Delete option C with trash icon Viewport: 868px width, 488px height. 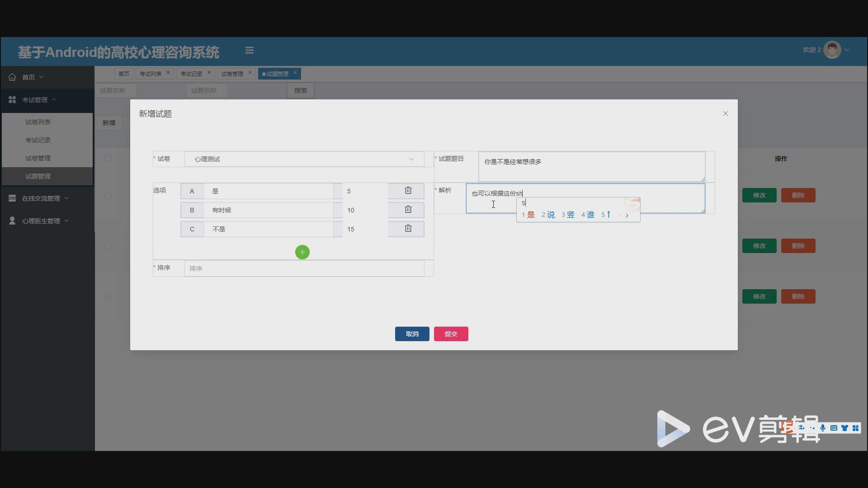(x=408, y=229)
